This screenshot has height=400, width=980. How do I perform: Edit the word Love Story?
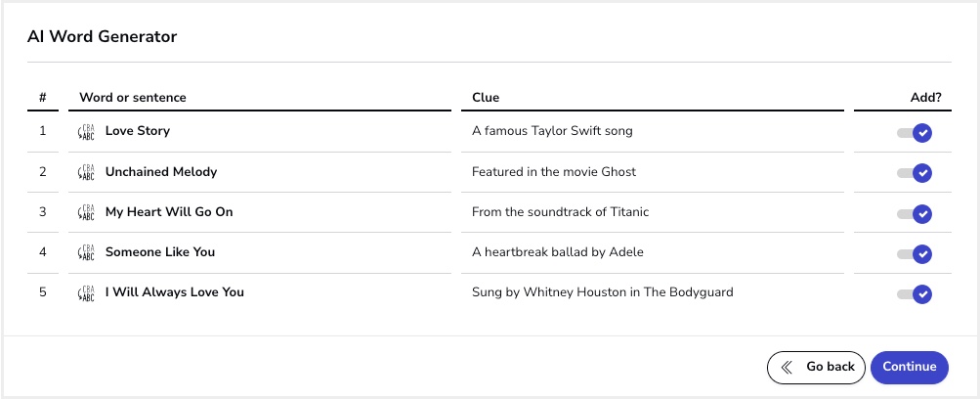[x=138, y=131]
